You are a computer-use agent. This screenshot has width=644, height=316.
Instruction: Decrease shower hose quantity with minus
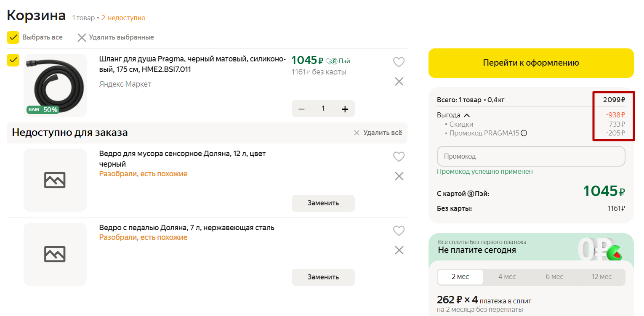click(301, 109)
